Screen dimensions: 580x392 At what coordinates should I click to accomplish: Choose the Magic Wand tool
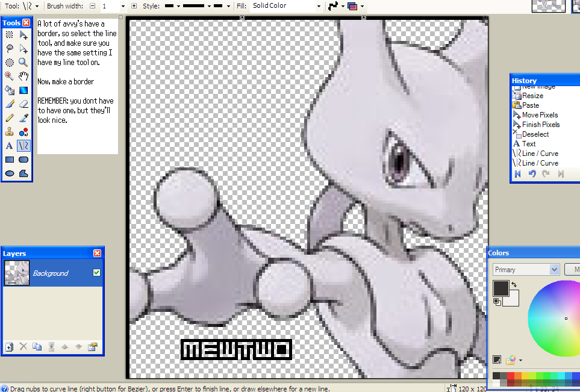coord(9,76)
